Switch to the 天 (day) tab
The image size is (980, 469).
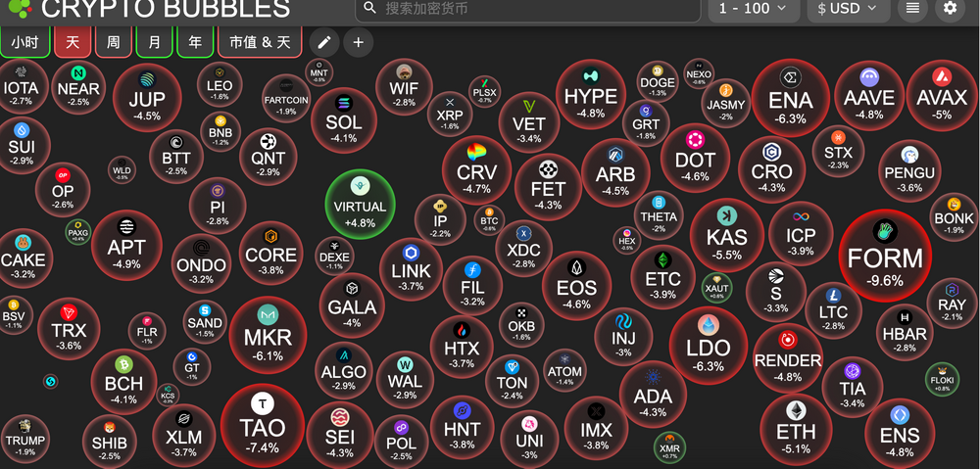pos(73,42)
